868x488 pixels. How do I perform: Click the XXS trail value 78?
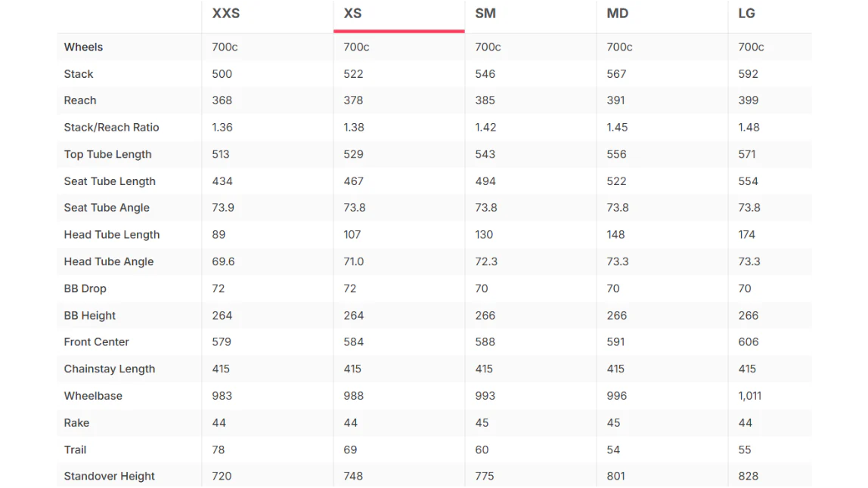pyautogui.click(x=218, y=449)
